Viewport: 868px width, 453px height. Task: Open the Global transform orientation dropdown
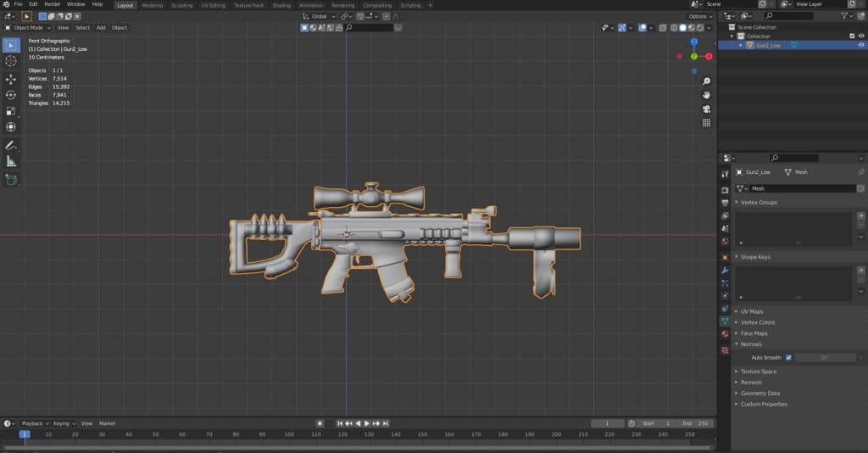click(x=318, y=16)
